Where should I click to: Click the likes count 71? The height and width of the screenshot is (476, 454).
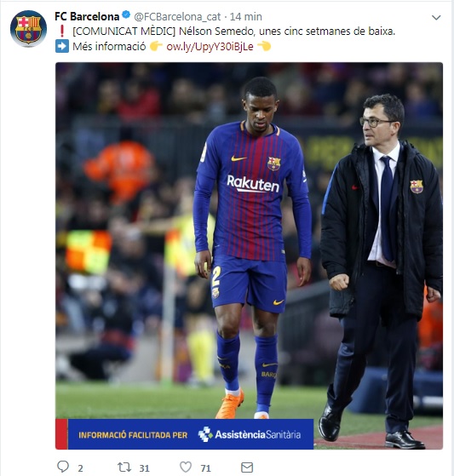[205, 468]
